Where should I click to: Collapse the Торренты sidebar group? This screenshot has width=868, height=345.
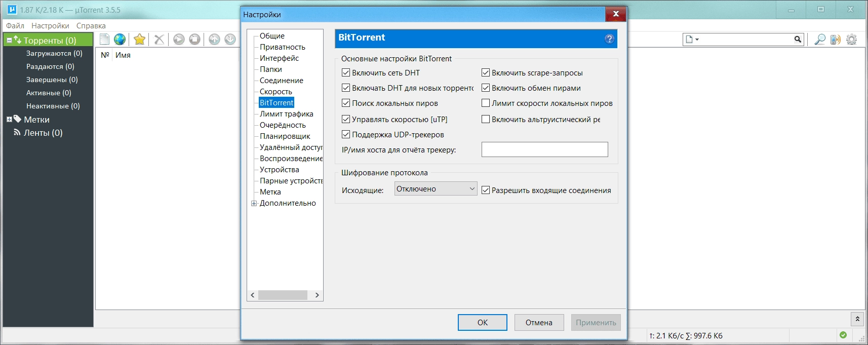9,40
